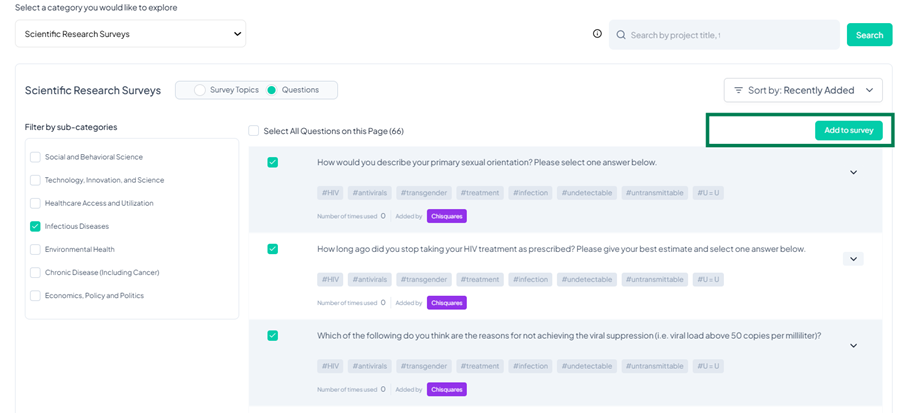The width and height of the screenshot is (903, 413).
Task: Click the info icon beside the search bar
Action: point(597,34)
